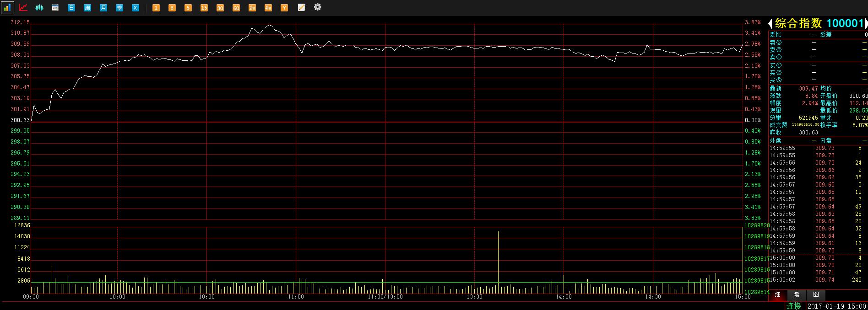Click the change value 8.84
The width and height of the screenshot is (868, 310).
[x=812, y=96]
